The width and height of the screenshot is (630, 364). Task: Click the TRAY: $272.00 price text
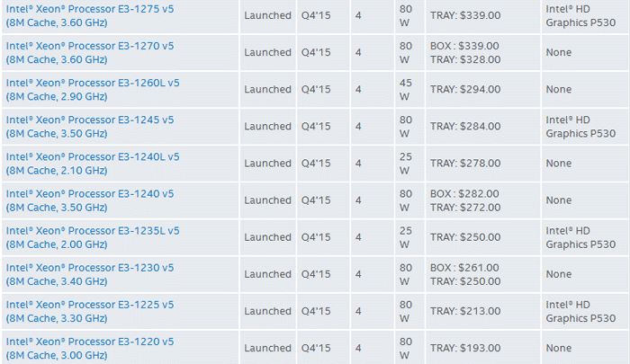tap(465, 207)
